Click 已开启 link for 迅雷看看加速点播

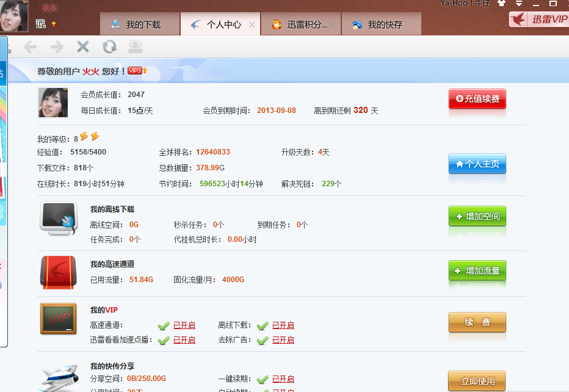coord(184,339)
